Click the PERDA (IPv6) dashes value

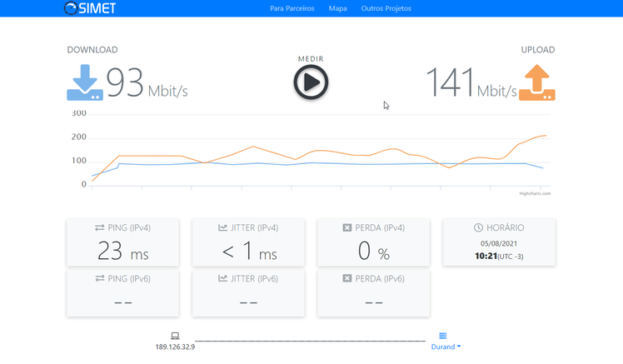click(x=374, y=303)
